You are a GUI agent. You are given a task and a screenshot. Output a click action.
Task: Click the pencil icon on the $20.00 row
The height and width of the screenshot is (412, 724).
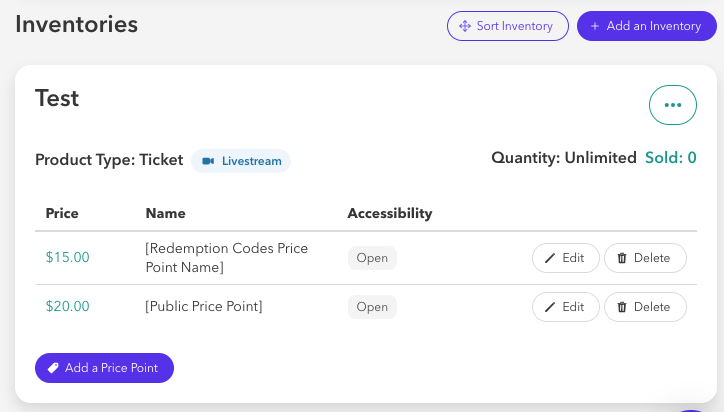tap(549, 307)
